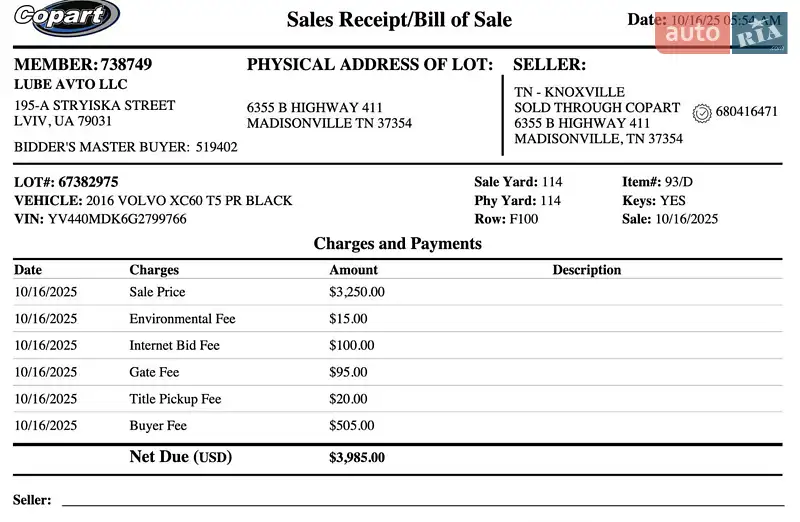Click the Environmental Fee row label
Viewport: 800px width, 522px height.
point(182,319)
